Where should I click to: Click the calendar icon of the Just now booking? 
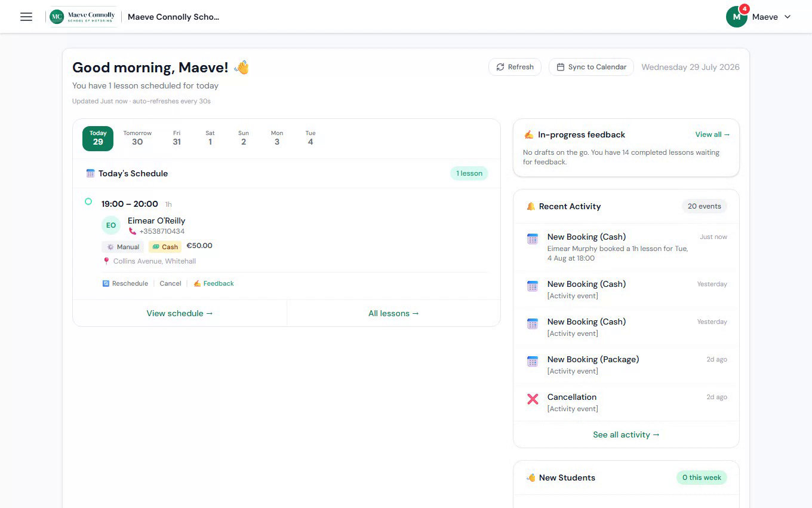click(533, 238)
